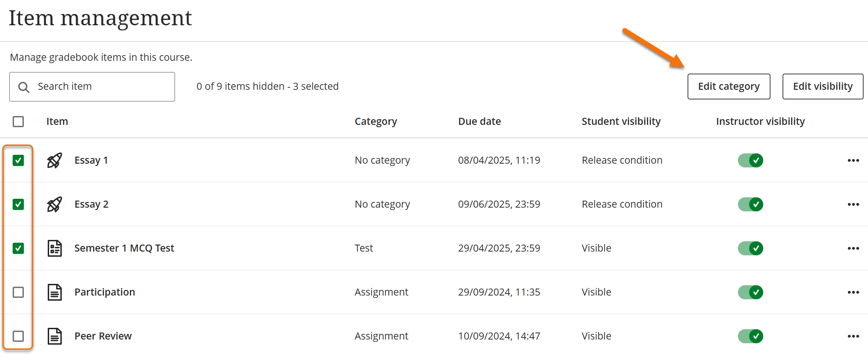Open the three-dot menu for Essay 1
This screenshot has height=354, width=868.
(853, 160)
